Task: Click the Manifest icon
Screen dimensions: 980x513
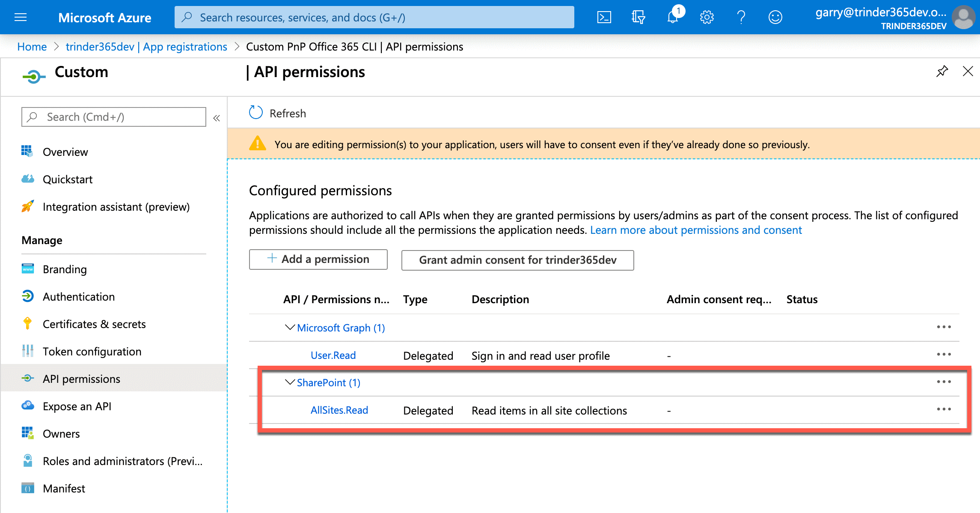Action: coord(27,488)
